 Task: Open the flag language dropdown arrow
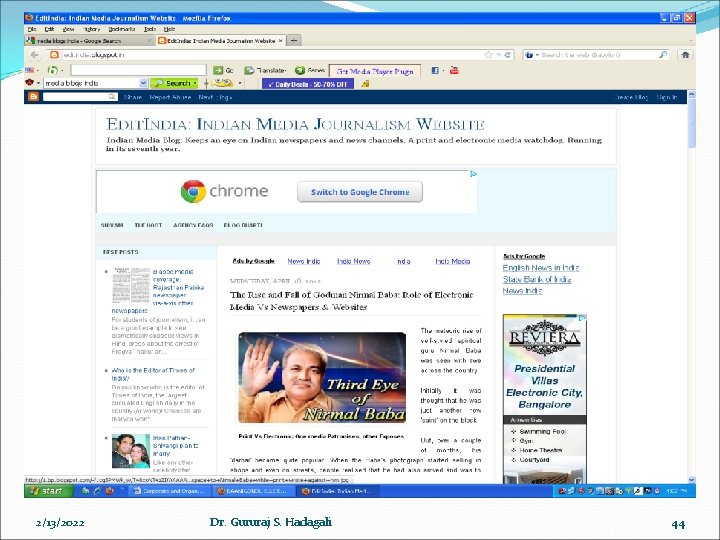38,70
